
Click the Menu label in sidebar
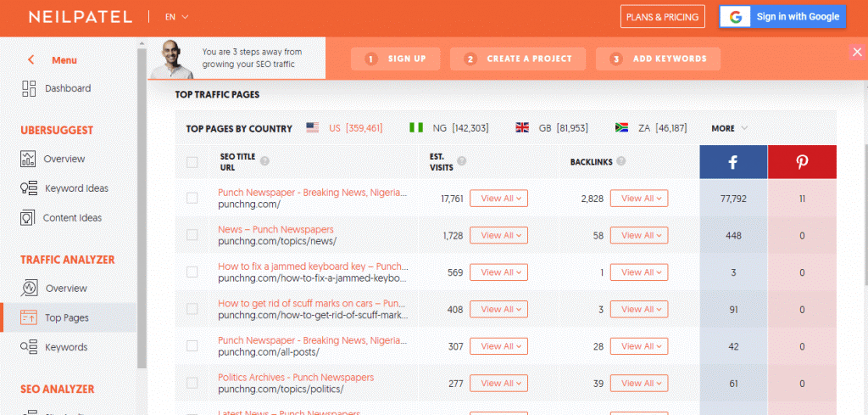pyautogui.click(x=64, y=60)
